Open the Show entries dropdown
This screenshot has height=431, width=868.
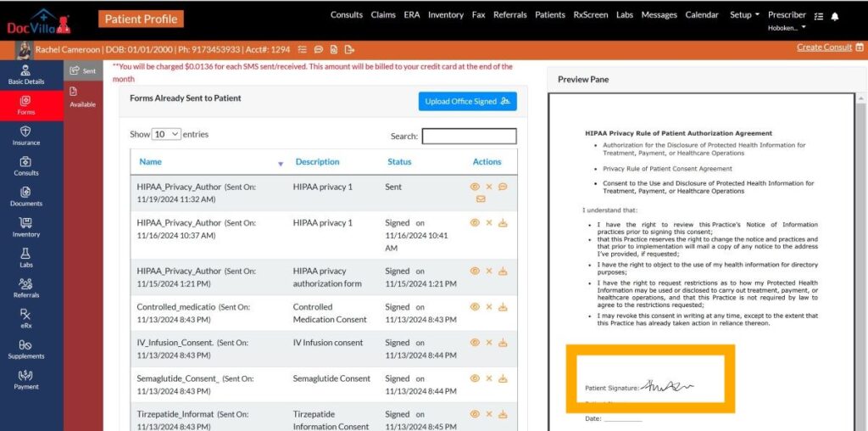click(x=167, y=134)
